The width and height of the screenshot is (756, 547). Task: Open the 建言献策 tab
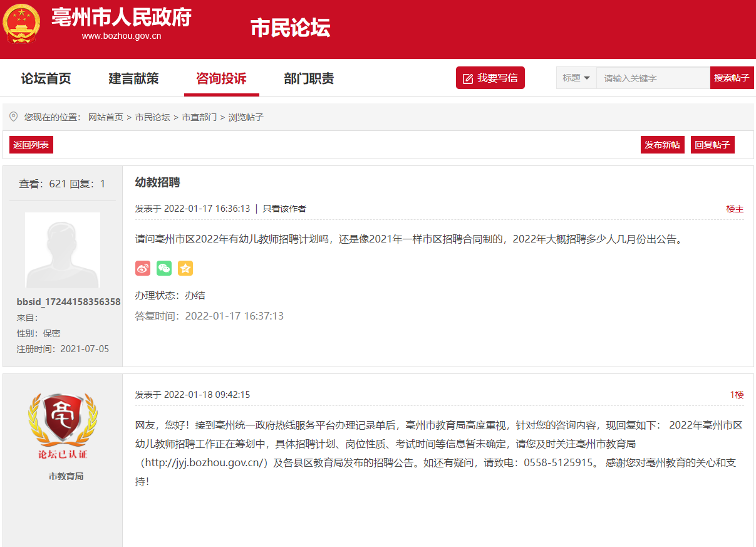[134, 78]
